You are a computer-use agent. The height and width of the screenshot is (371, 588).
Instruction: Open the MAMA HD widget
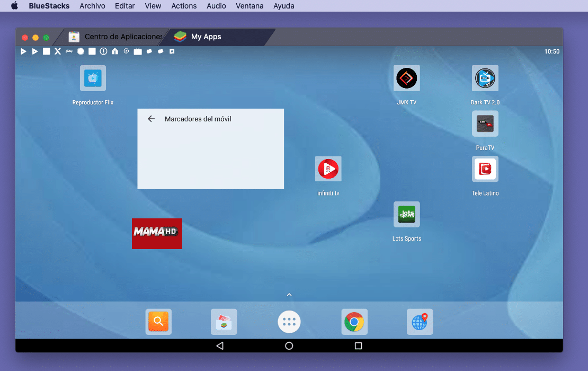click(x=157, y=234)
